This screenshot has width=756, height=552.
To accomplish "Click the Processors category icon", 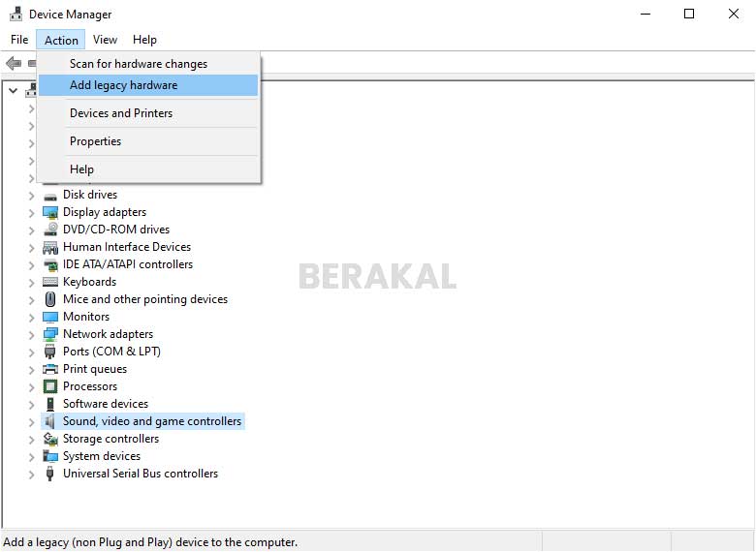I will click(x=50, y=386).
